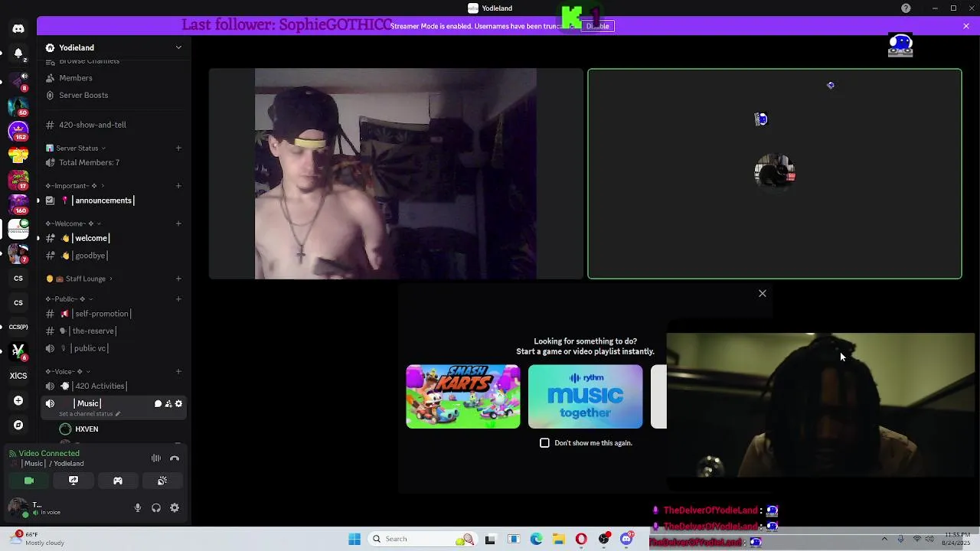
Task: Open File Explorer on the taskbar
Action: coord(559,539)
